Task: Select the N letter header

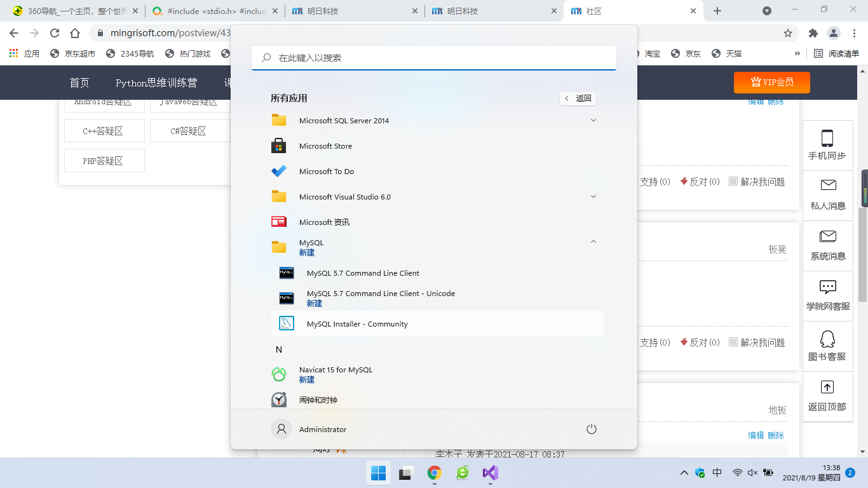Action: pos(279,349)
